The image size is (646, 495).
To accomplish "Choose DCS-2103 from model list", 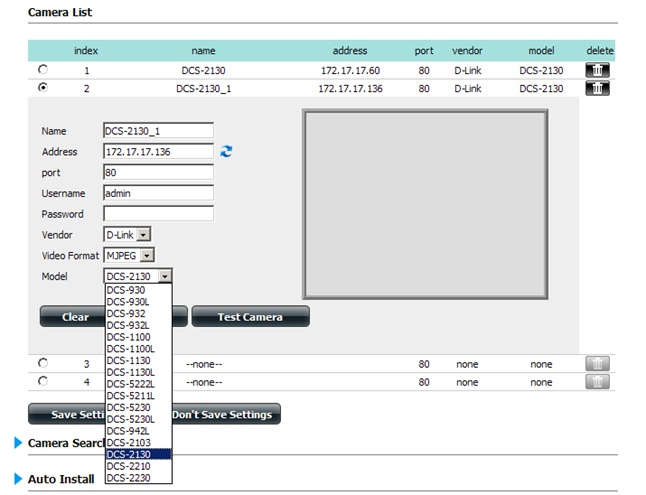I will 138,443.
